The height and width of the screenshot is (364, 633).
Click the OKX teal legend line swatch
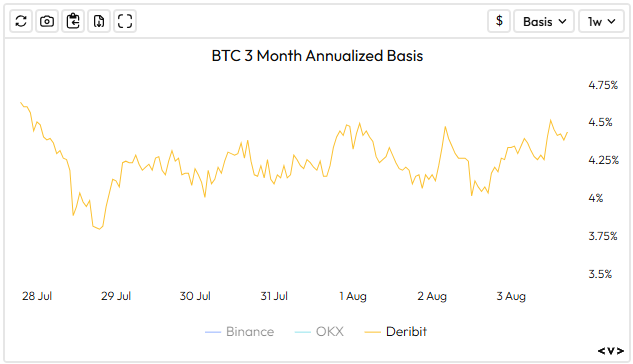(303, 332)
